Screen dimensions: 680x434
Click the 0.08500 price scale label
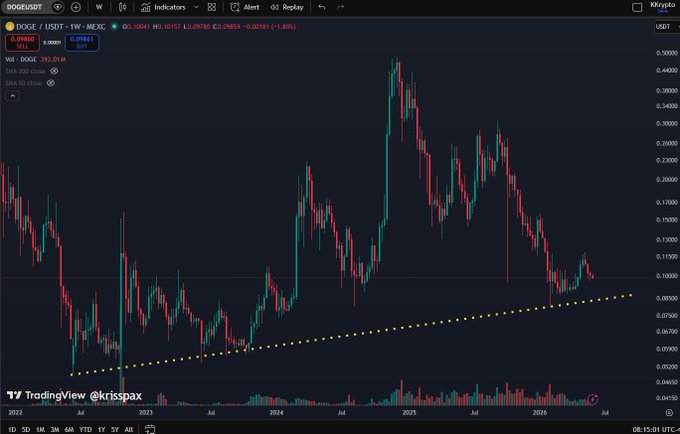[667, 299]
